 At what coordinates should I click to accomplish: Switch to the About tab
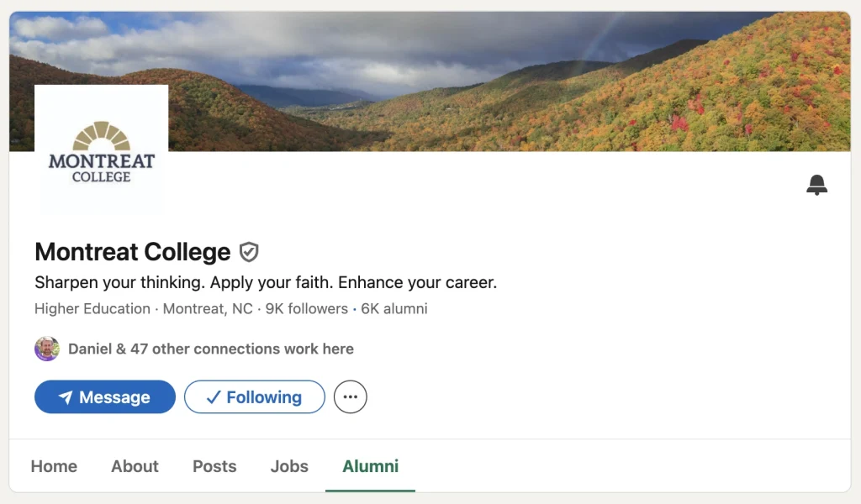click(134, 466)
